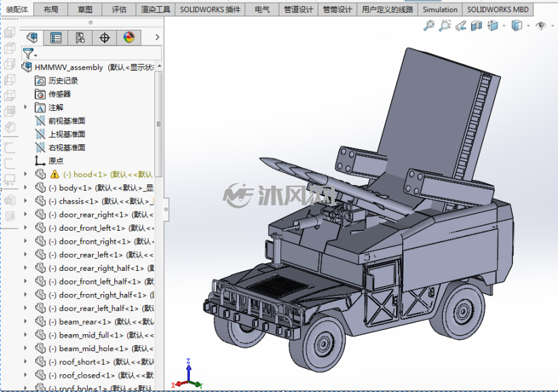The width and height of the screenshot is (558, 392).
Task: Open the PropertyManager tab icon
Action: click(x=56, y=37)
